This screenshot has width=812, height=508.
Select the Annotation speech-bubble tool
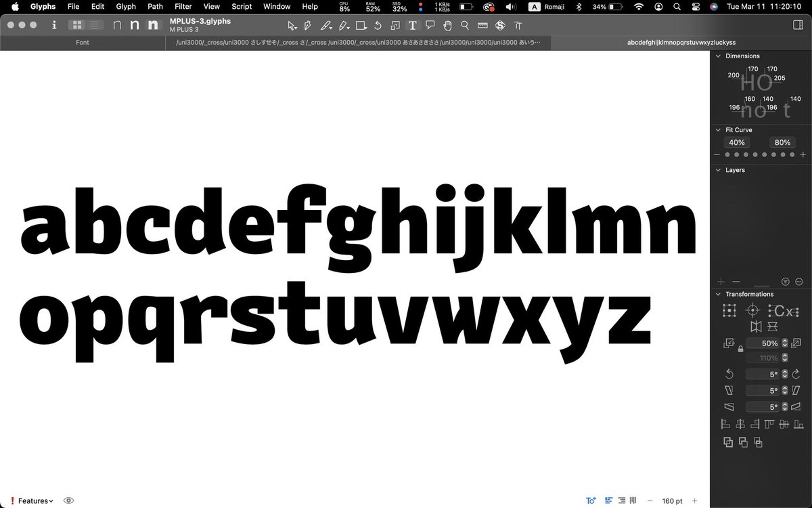430,26
